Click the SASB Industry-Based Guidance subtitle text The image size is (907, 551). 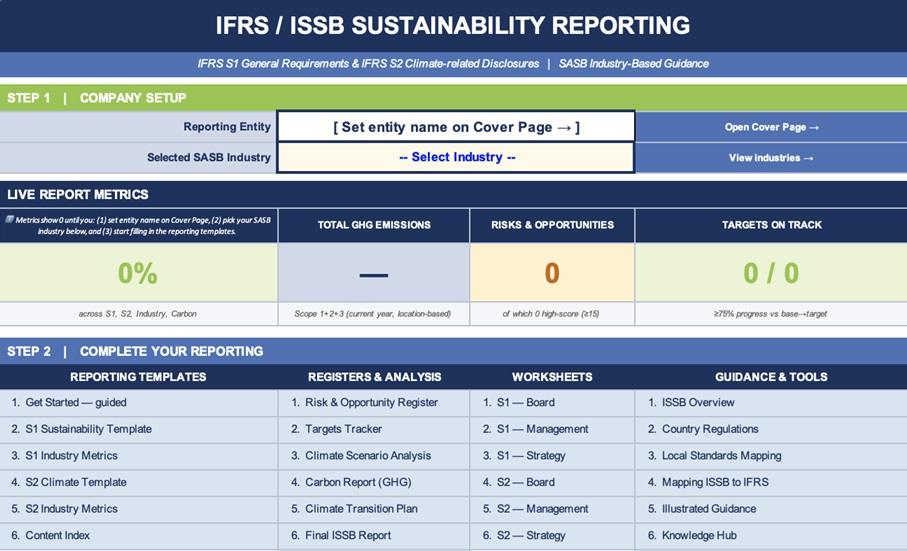(633, 64)
